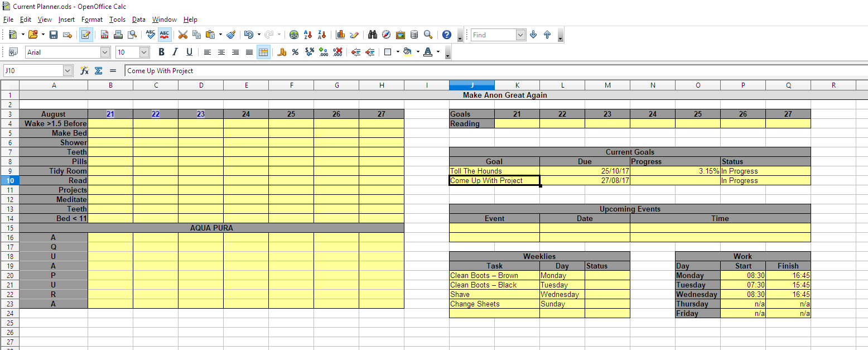
Task: Apply percent number format
Action: click(295, 52)
